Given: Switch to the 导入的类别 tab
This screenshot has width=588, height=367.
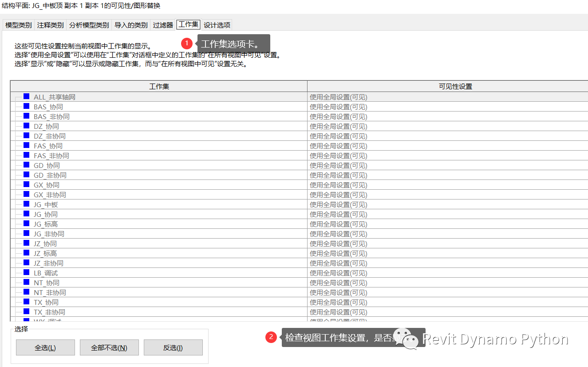Looking at the screenshot, I should 131,25.
